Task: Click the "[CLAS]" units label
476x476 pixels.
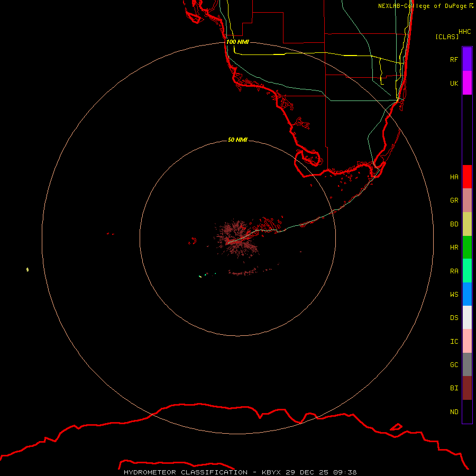Action: pyautogui.click(x=447, y=36)
